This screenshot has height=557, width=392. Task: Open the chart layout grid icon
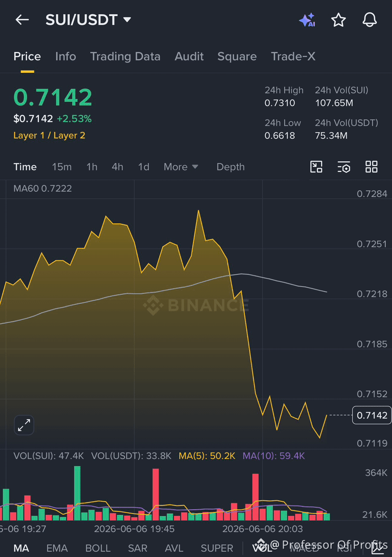(x=371, y=167)
